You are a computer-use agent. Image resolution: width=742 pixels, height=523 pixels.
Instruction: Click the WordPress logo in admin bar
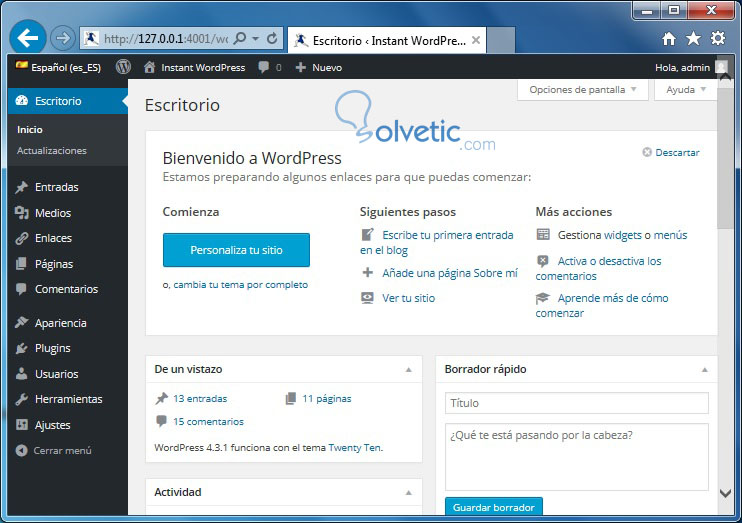pos(124,67)
